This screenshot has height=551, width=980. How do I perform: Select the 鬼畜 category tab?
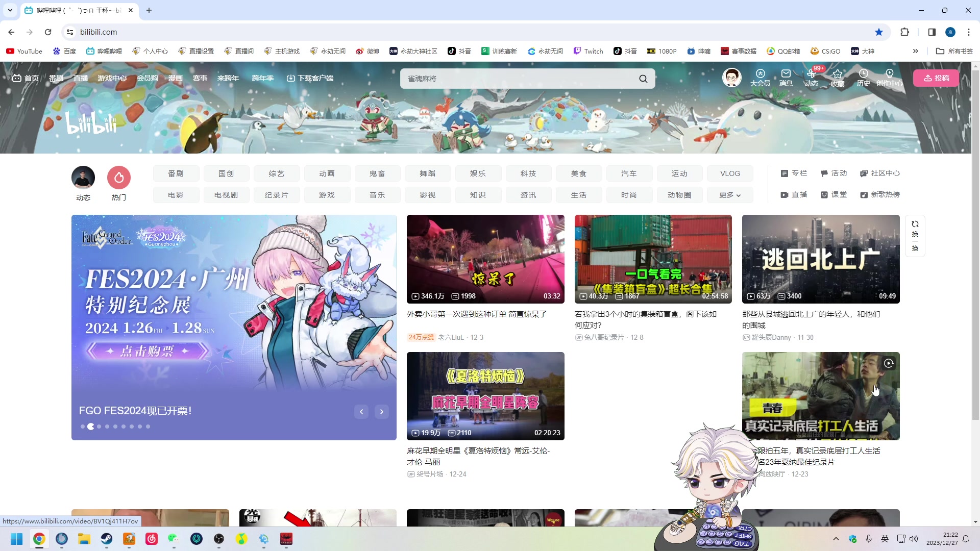coord(377,173)
